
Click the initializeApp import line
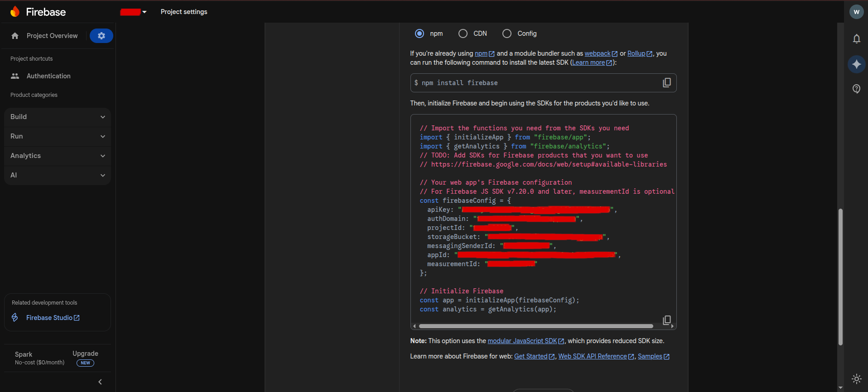tap(505, 137)
